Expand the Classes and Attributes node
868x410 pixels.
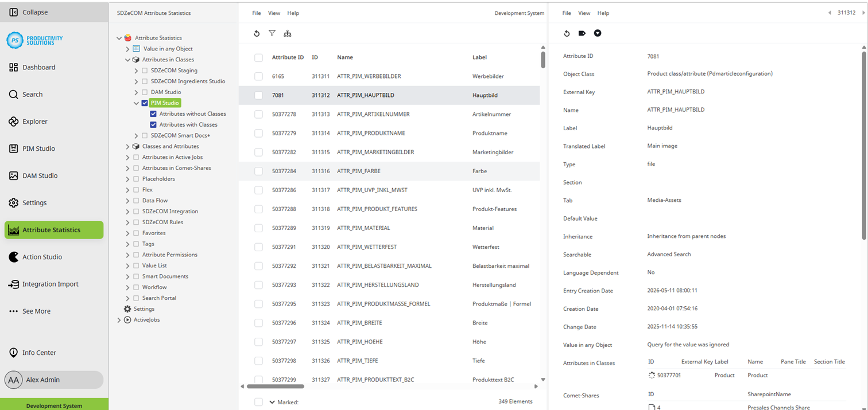click(x=127, y=147)
